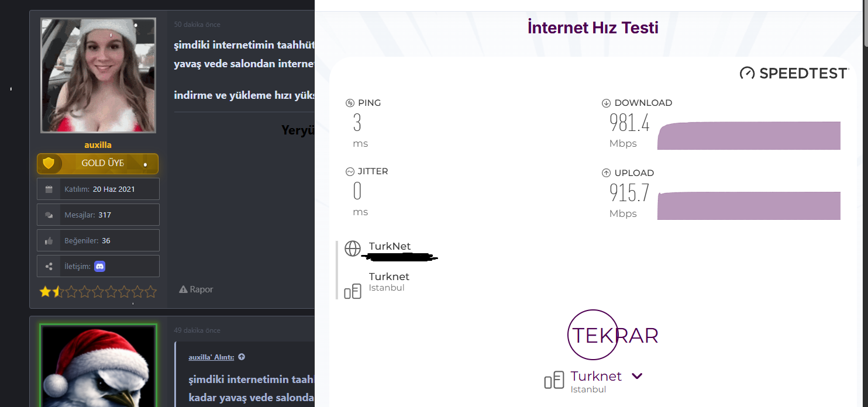Click the thumbs-up icon next to Beğeniler
This screenshot has width=868, height=407.
(x=49, y=240)
